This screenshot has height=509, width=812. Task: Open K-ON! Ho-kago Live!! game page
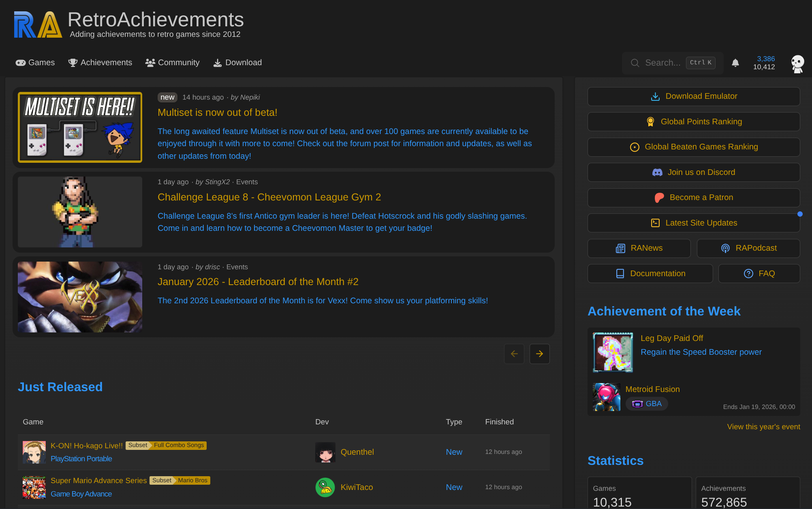pos(87,446)
